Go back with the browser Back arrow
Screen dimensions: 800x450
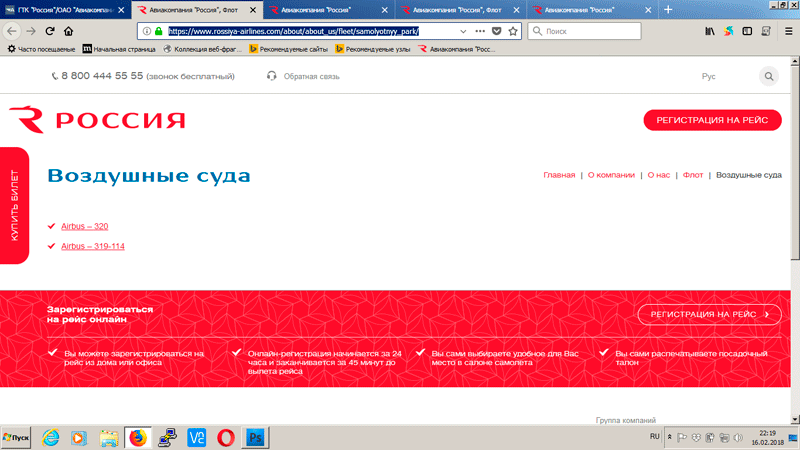pos(12,31)
